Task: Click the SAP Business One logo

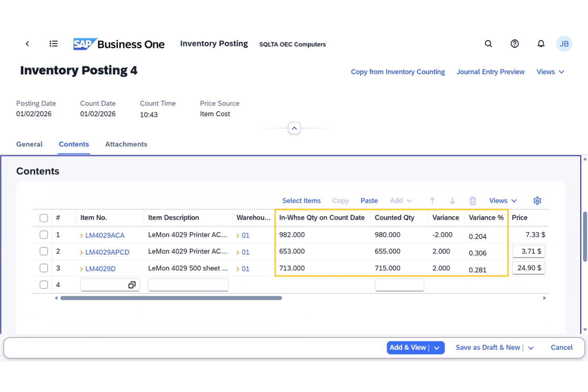Action: 119,44
